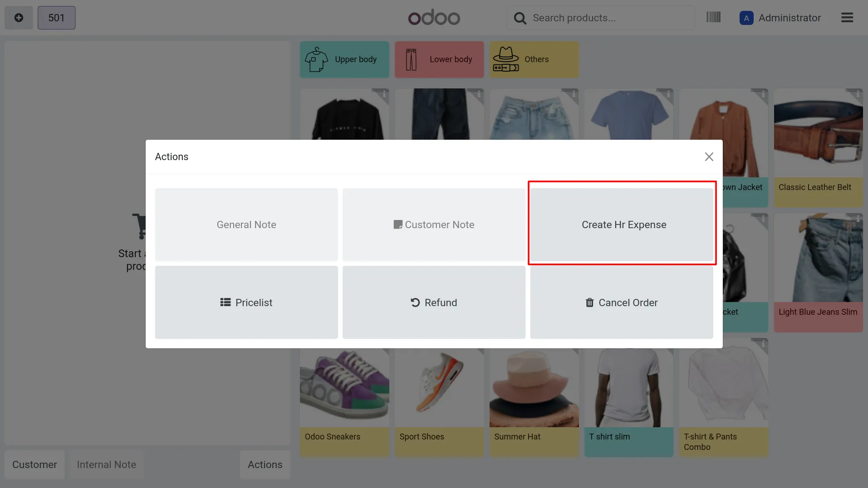Close the Actions dialog
The height and width of the screenshot is (488, 868).
click(709, 156)
